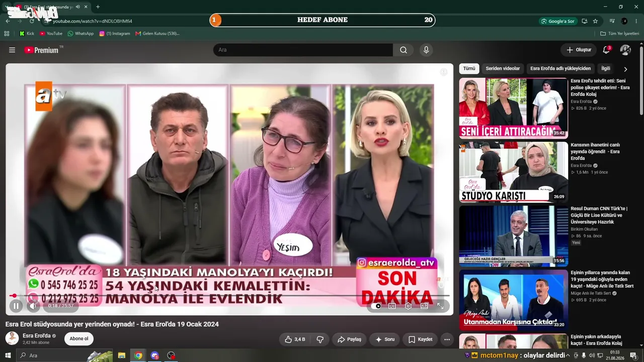Open 'Esra Erol'u tehdit etti' video title
644x362 pixels.
(x=601, y=87)
